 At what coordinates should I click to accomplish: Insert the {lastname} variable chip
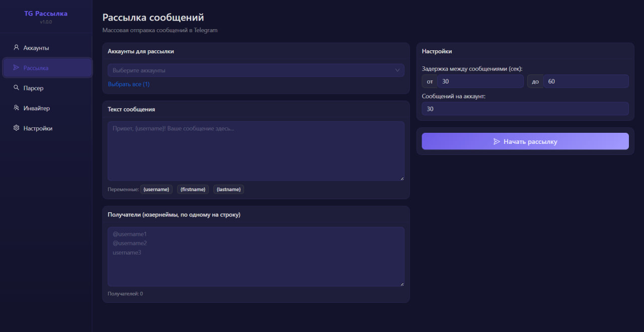[228, 189]
